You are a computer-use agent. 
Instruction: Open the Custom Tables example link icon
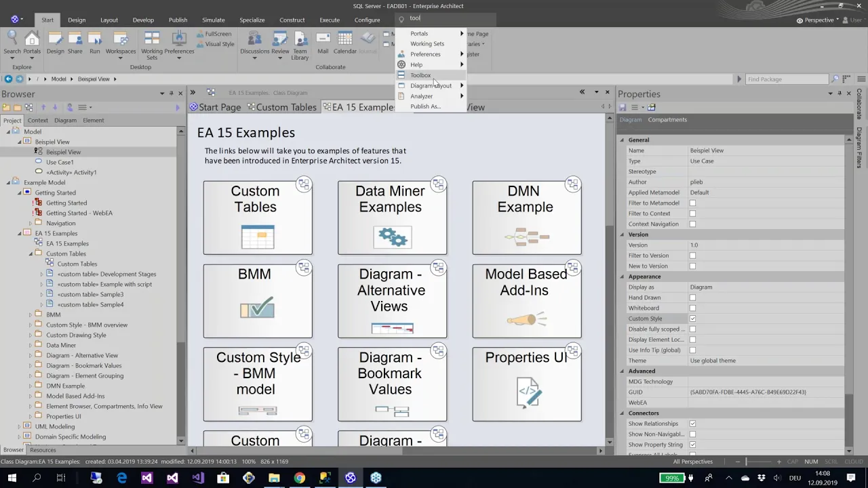[x=303, y=184]
